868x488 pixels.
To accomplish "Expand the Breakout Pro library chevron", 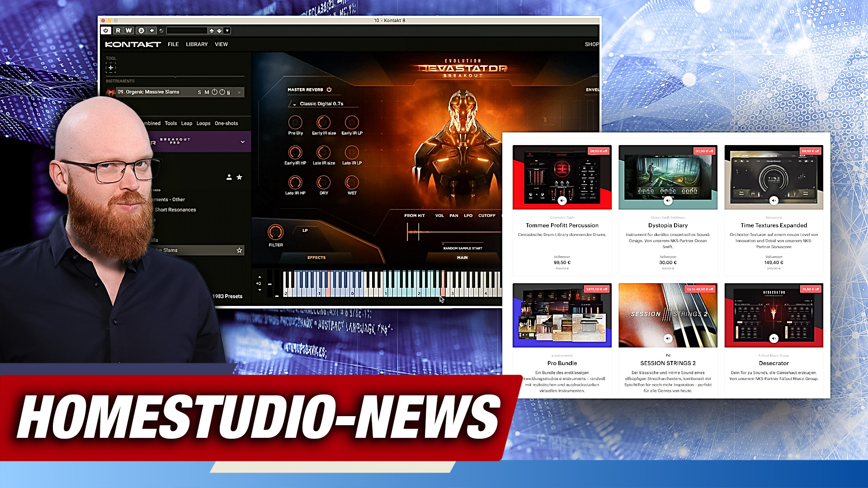I will (x=243, y=142).
